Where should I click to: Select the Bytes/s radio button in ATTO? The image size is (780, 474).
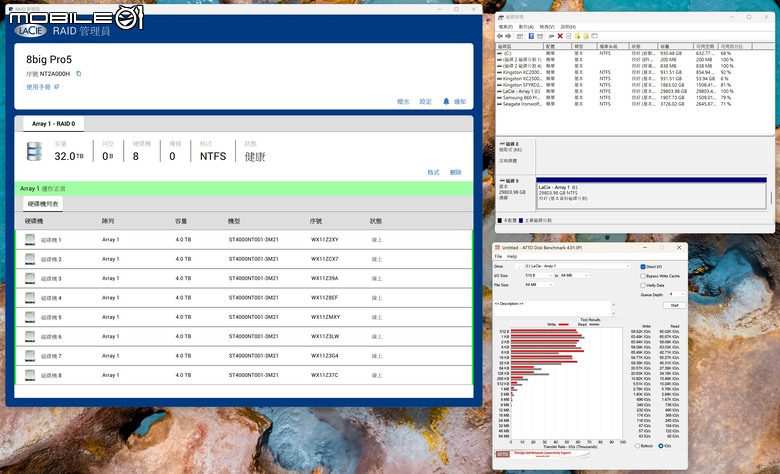[637, 446]
